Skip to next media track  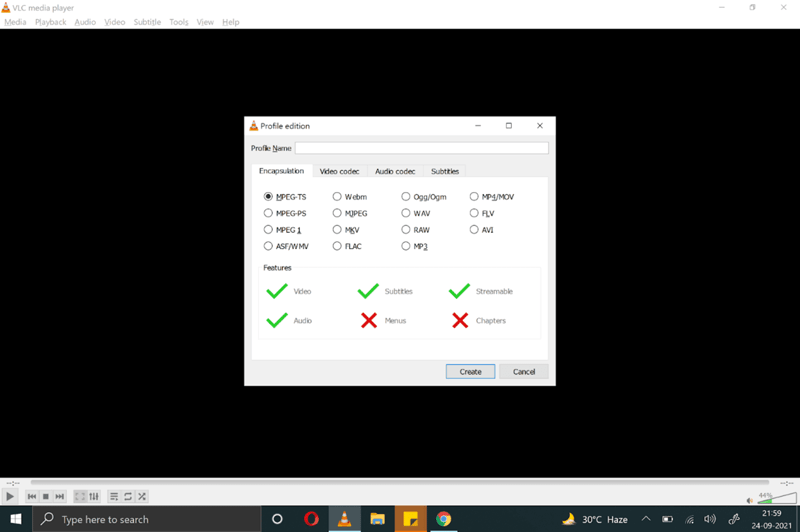tap(60, 496)
